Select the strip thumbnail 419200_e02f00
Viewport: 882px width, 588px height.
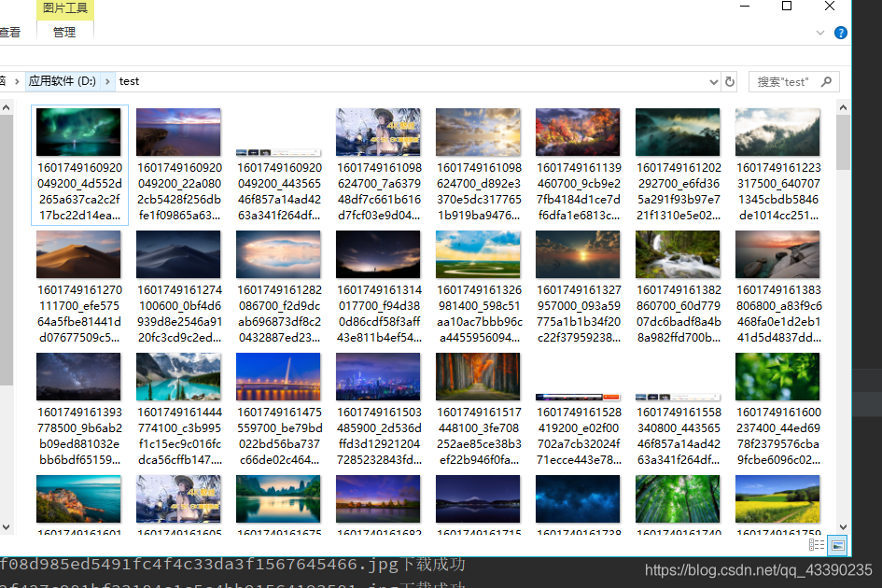pos(578,397)
